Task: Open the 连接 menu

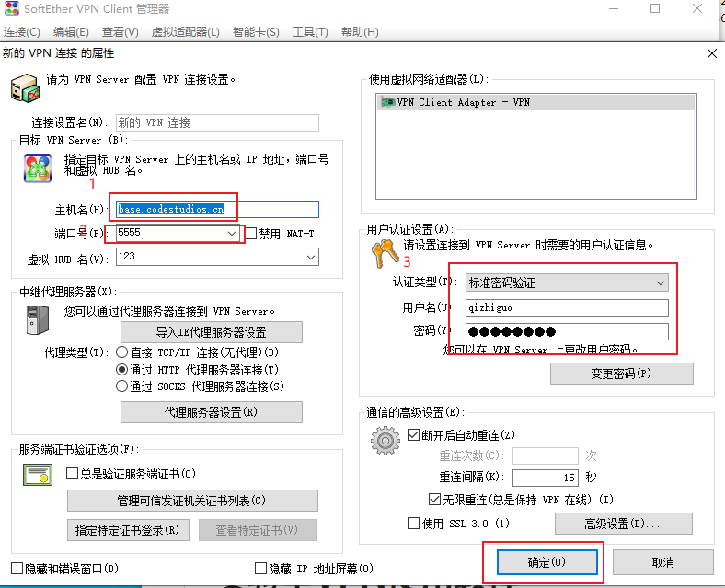Action: (22, 32)
